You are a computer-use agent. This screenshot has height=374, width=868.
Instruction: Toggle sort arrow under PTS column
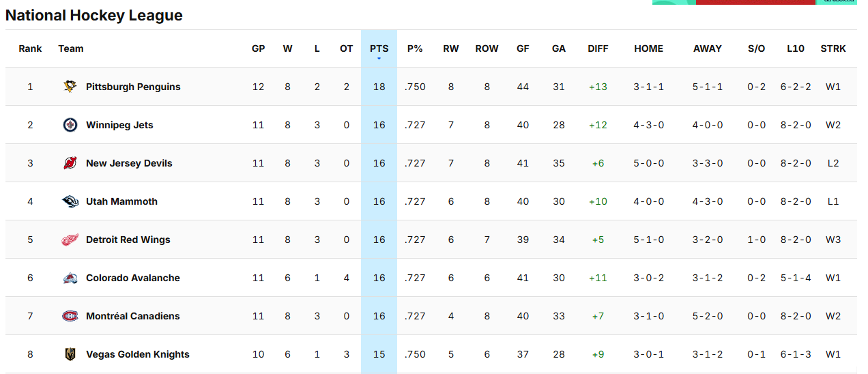click(379, 59)
